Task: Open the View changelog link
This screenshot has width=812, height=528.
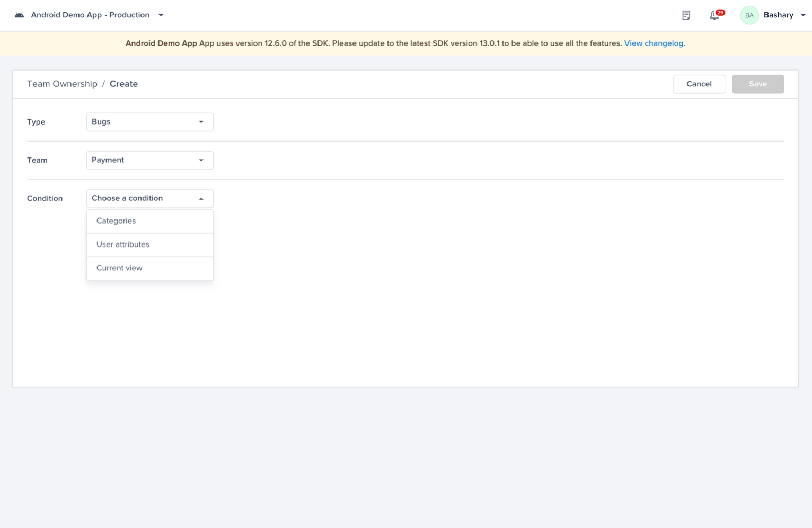Action: click(654, 43)
